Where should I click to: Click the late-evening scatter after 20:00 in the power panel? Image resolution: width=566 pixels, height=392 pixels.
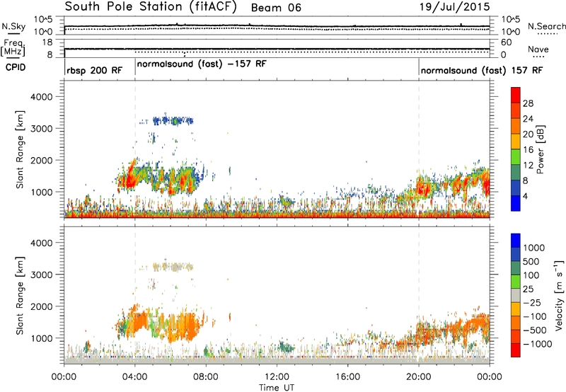pos(453,184)
